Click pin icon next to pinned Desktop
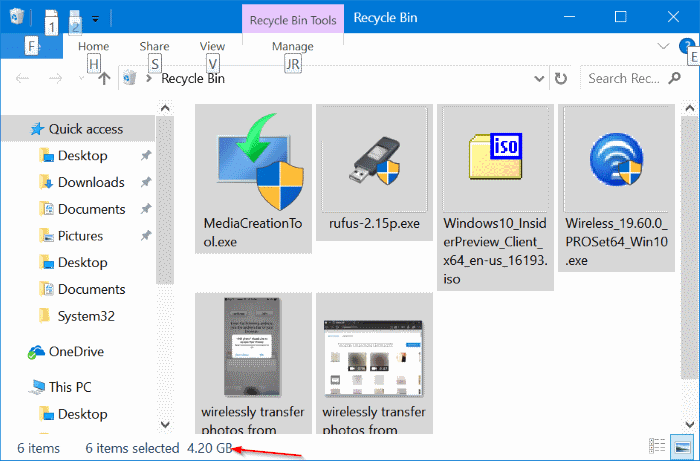Screen dimensions: 700x461 pos(146,156)
